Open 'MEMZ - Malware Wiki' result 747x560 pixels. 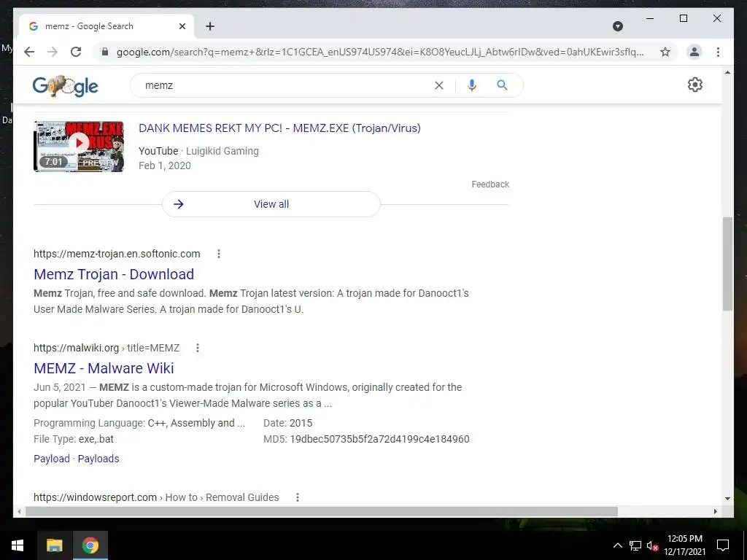point(104,368)
